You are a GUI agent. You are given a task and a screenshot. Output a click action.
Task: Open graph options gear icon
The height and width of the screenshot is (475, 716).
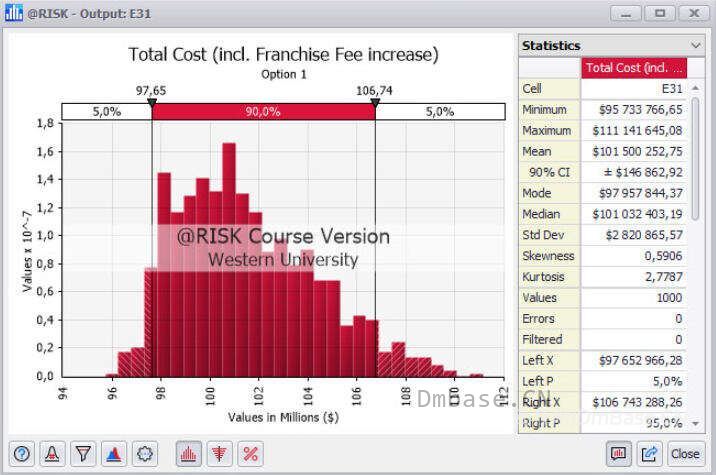(145, 454)
